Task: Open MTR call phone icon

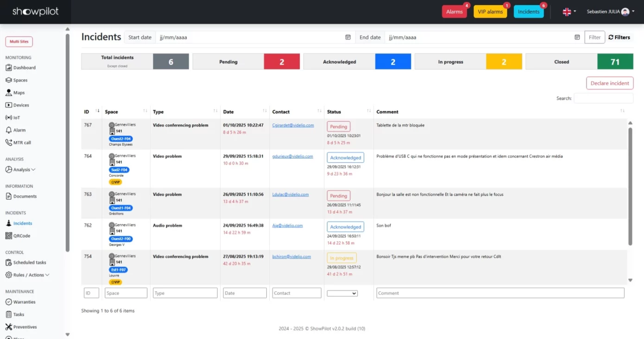Action: point(8,143)
